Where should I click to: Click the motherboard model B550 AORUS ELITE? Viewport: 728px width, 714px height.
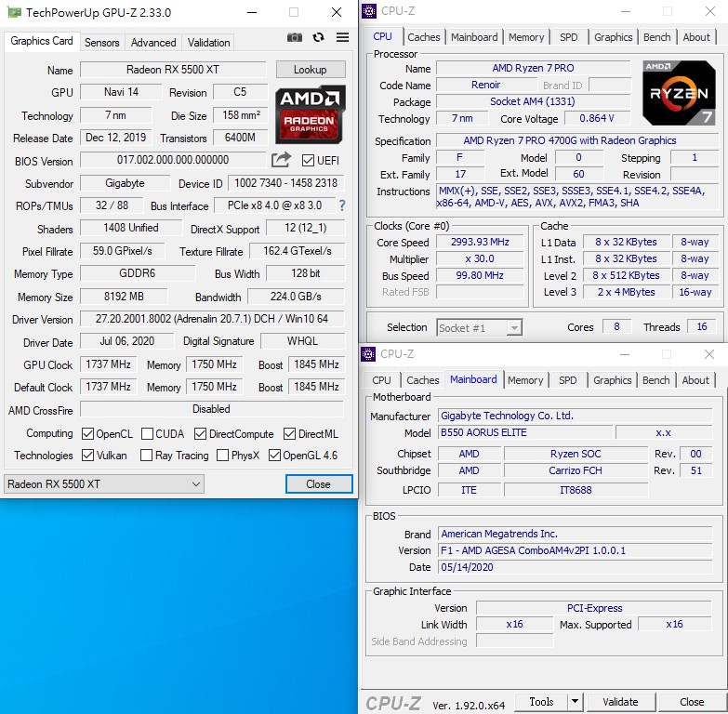pos(525,432)
